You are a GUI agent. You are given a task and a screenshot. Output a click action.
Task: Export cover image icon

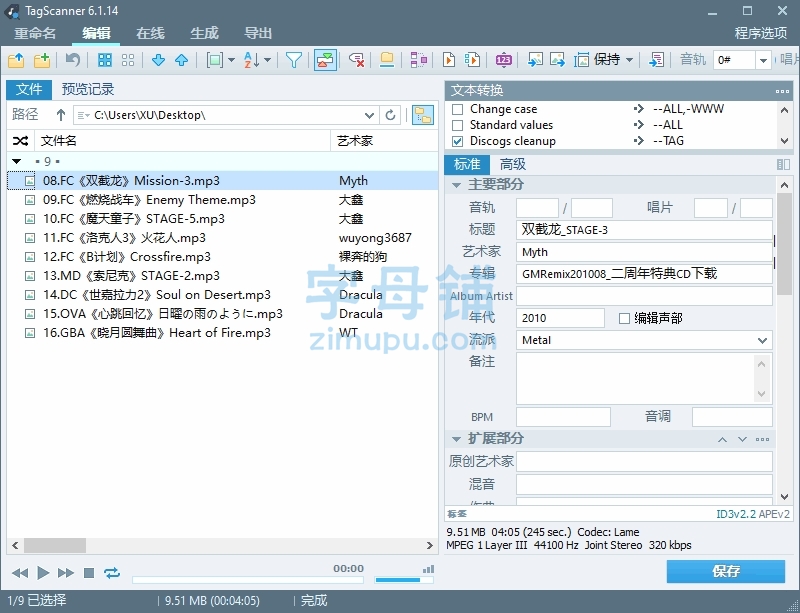click(558, 60)
